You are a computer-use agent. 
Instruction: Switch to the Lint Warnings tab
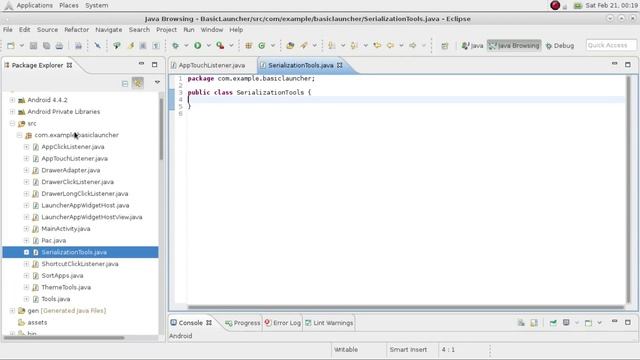coord(329,323)
